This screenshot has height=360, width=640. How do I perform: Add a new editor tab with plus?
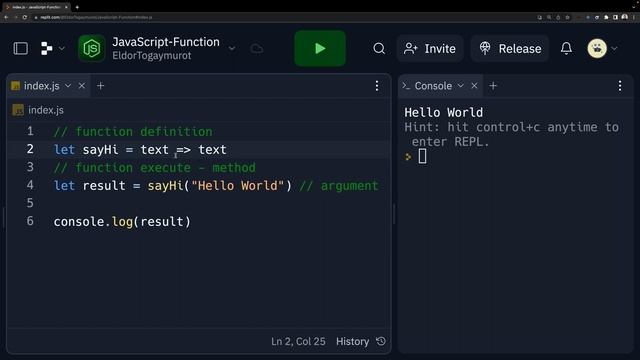point(100,86)
